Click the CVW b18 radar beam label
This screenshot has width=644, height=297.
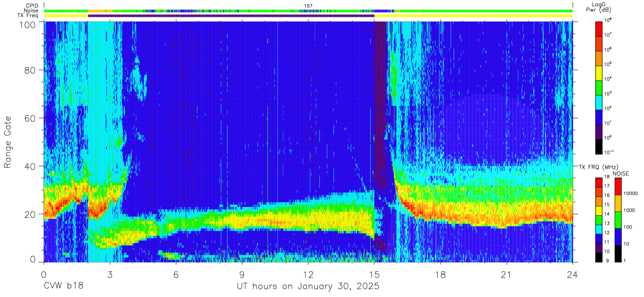(63, 287)
